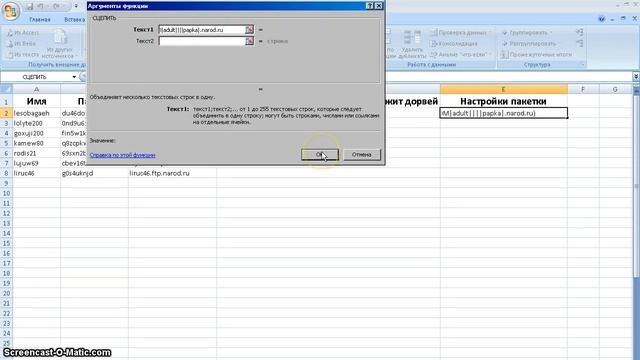Screen dimensions: 640x360
Task: Hide detail icon in Структура group
Action: pyautogui.click(x=580, y=43)
